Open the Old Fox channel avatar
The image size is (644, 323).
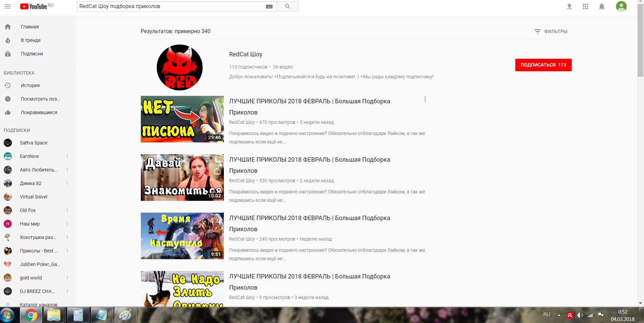tap(8, 210)
